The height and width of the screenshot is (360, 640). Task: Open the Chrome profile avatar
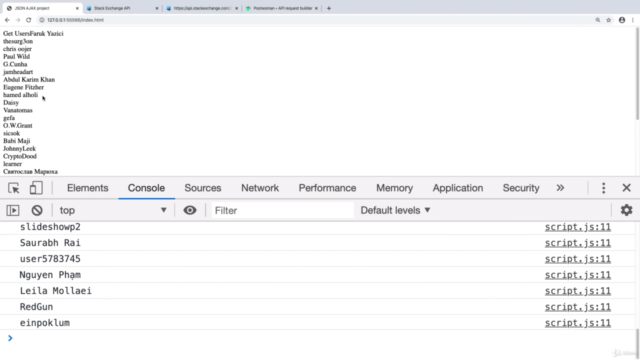coord(622,20)
